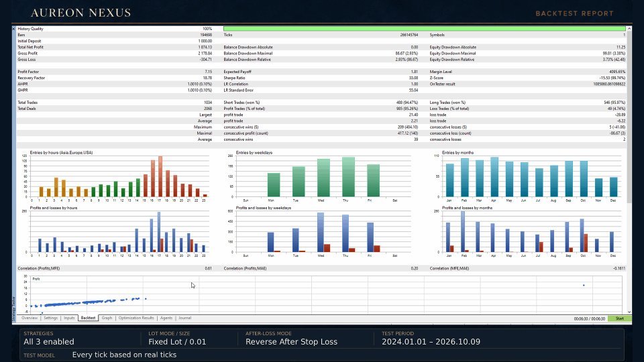Open the Inputs tab
Viewport: 644px width, 362px height.
[69, 318]
